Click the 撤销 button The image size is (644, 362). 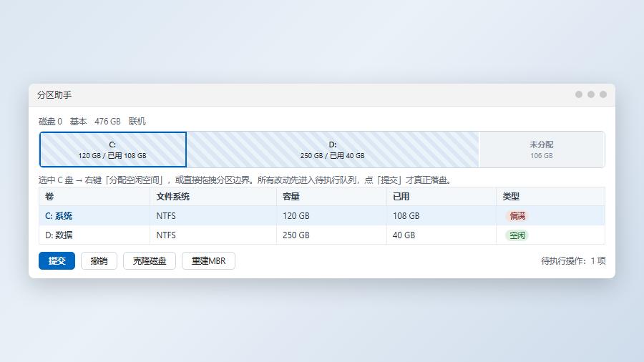point(99,260)
